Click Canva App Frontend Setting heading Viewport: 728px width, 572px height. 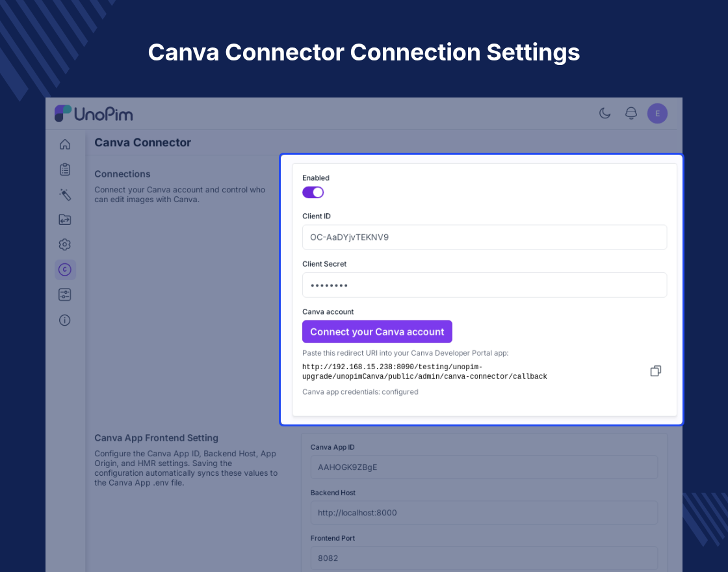[157, 438]
